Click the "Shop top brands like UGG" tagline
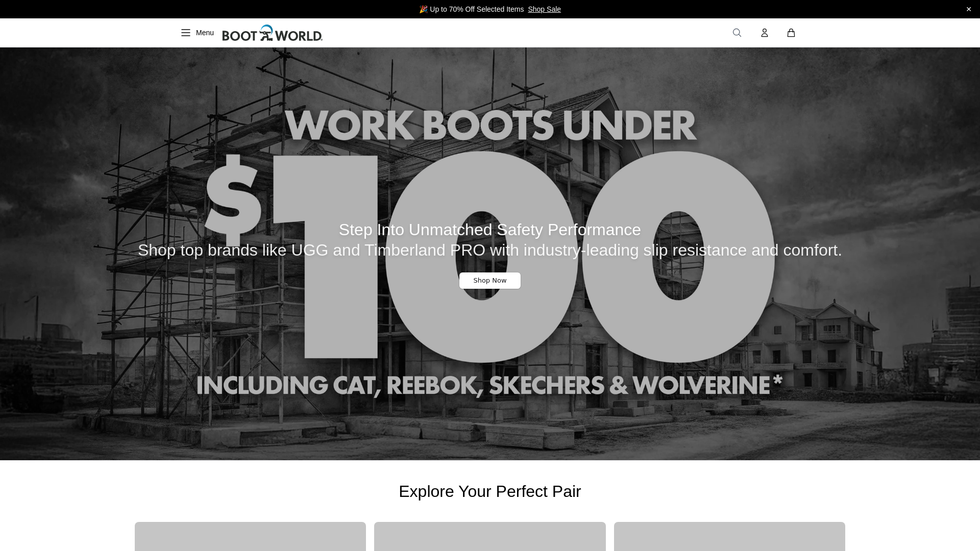This screenshot has width=980, height=551. click(x=490, y=250)
